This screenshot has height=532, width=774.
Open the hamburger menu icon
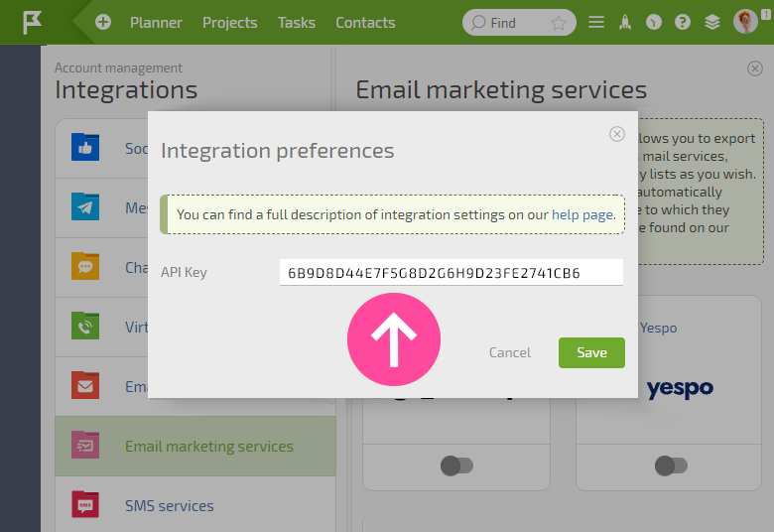click(x=596, y=22)
